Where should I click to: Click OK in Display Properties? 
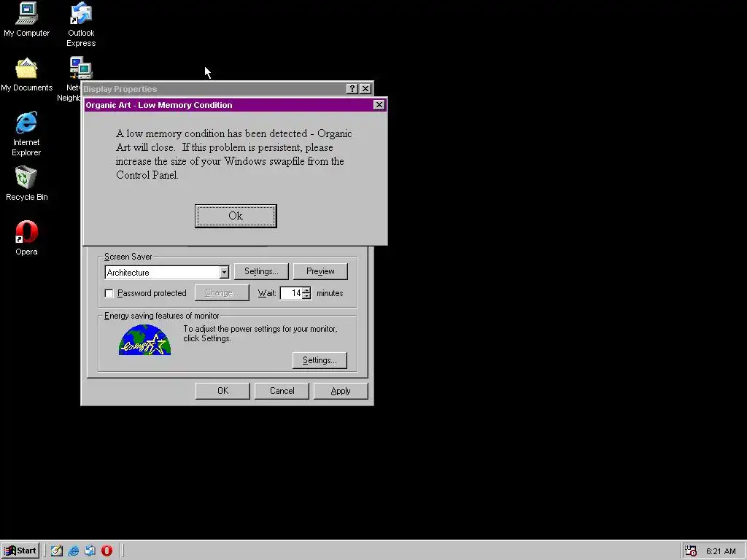(x=222, y=391)
